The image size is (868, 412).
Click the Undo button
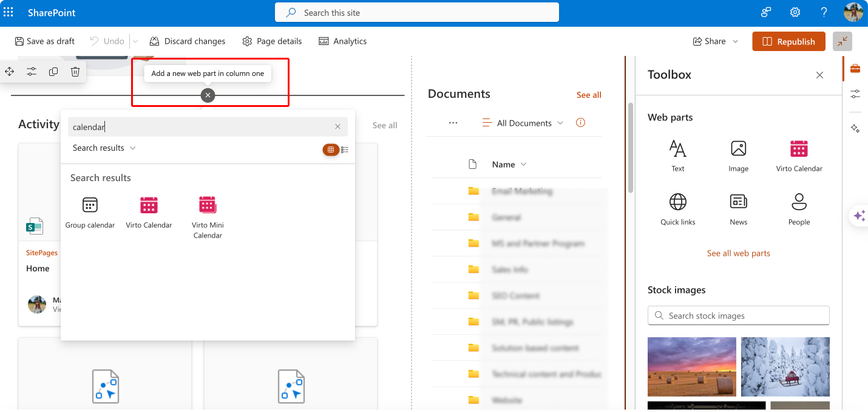click(107, 41)
